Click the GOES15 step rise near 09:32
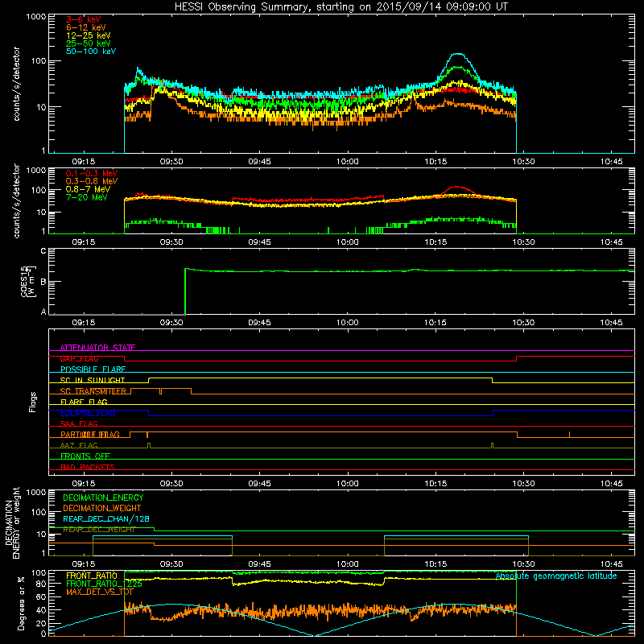Viewport: 644px width, 644px height. coord(185,291)
